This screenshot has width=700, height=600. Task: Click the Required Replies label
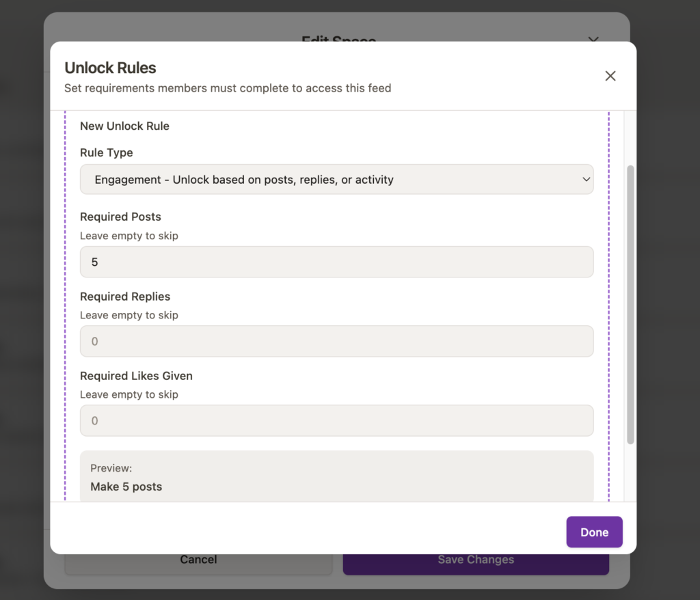(x=125, y=297)
